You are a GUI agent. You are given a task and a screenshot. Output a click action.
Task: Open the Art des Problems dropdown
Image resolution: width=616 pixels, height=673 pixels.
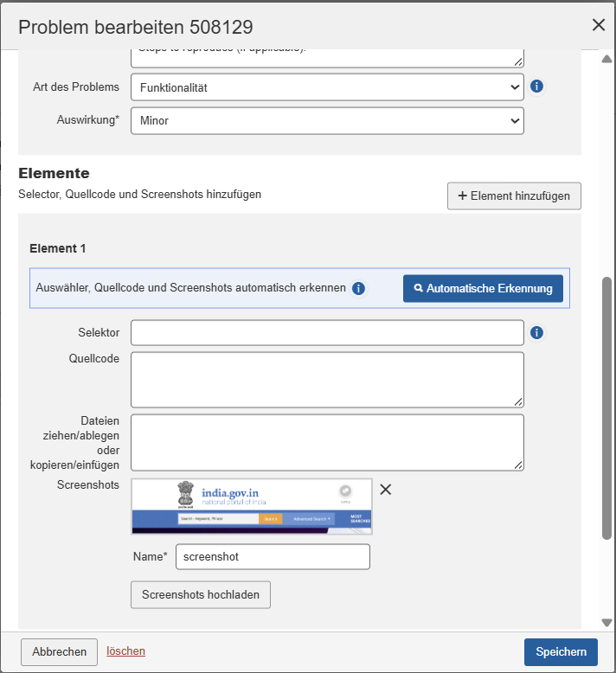[327, 87]
